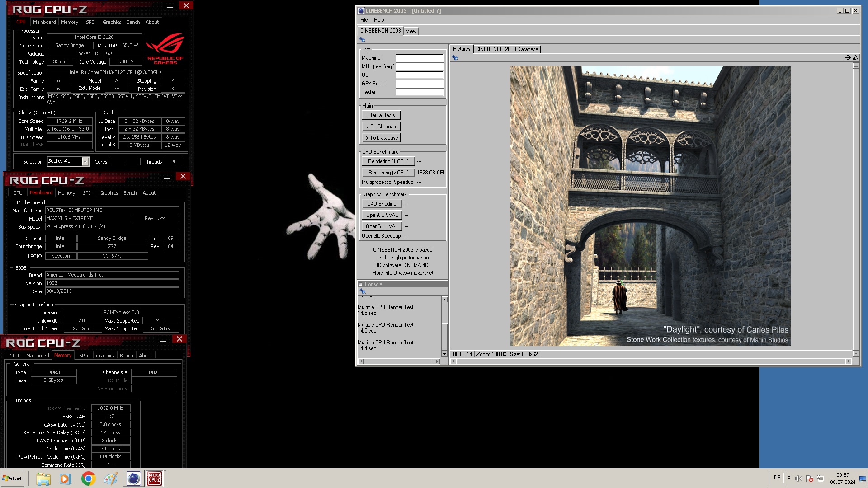The height and width of the screenshot is (488, 868).
Task: Click the Show Desktop button in tray corner
Action: [863, 479]
